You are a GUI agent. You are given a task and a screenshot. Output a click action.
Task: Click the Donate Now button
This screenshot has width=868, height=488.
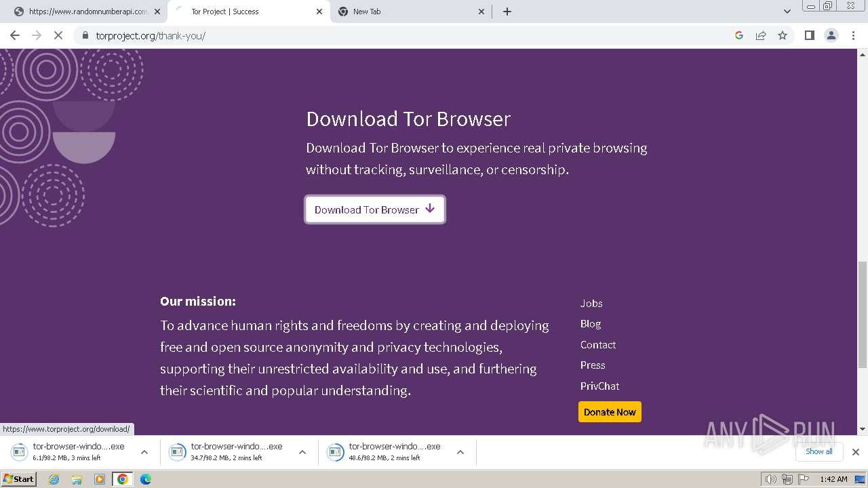610,412
